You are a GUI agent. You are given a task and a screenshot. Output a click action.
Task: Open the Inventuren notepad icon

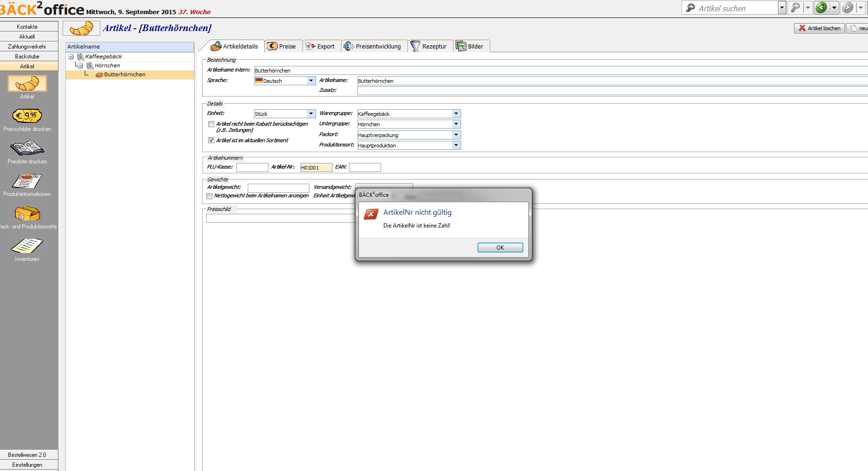coord(27,246)
